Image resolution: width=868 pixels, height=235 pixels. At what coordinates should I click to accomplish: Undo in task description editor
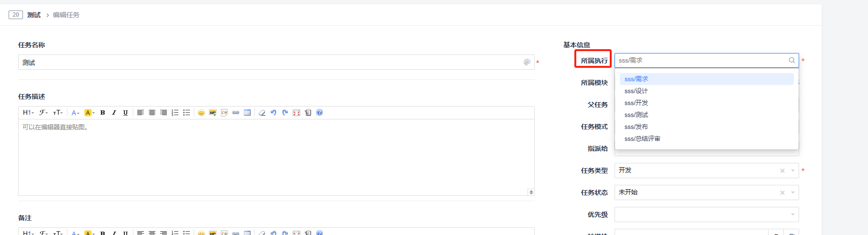coord(274,113)
